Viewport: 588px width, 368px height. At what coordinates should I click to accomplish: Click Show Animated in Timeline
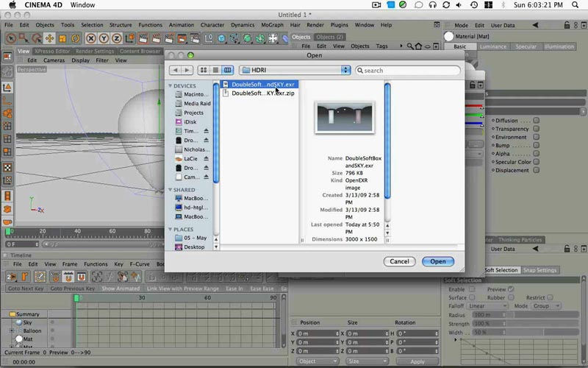[x=121, y=289]
